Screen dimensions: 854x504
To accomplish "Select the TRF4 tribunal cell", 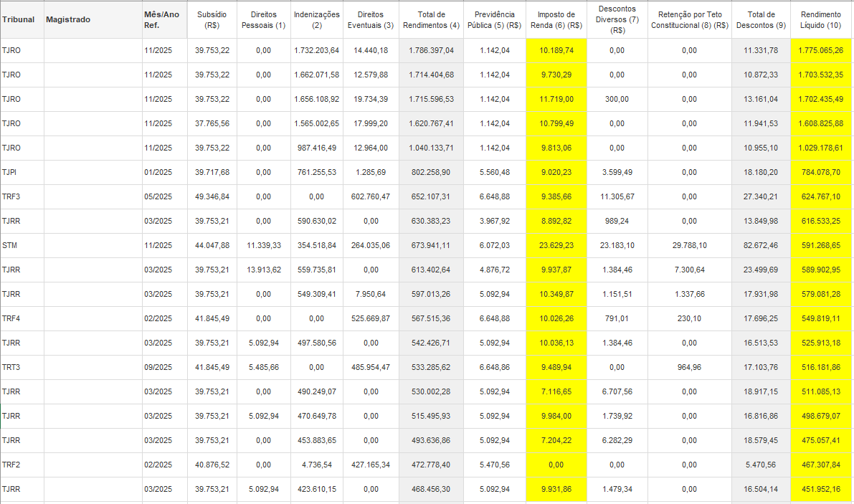I will coord(22,319).
